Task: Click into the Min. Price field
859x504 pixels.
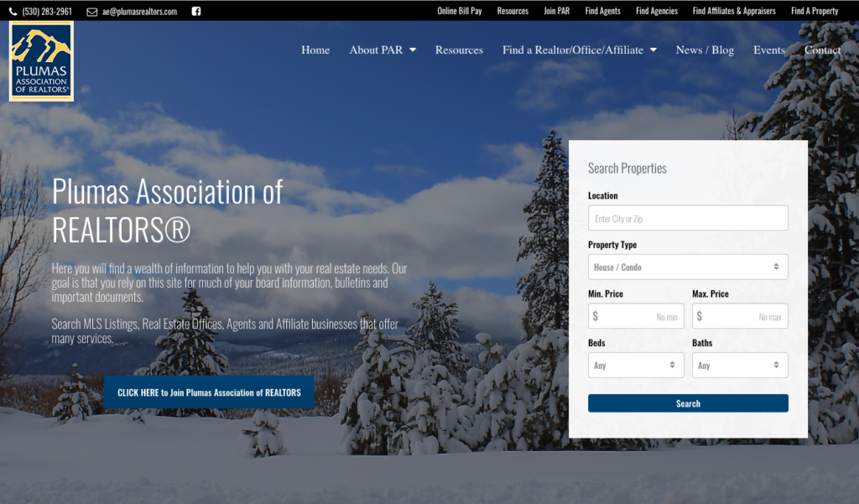Action: tap(636, 316)
